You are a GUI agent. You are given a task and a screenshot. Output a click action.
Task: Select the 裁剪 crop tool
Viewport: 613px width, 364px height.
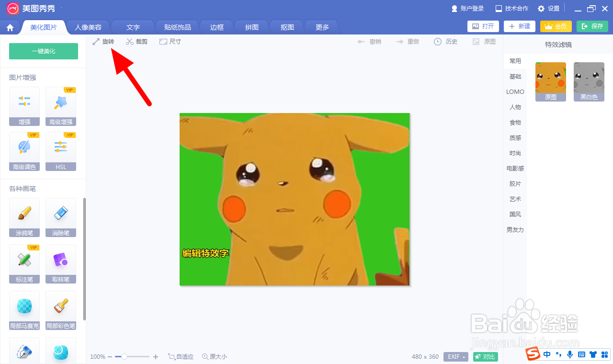(x=137, y=42)
